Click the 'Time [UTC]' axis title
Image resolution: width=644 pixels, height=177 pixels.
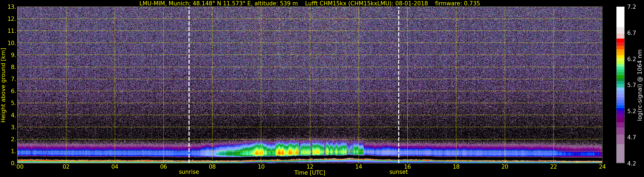(x=310, y=173)
